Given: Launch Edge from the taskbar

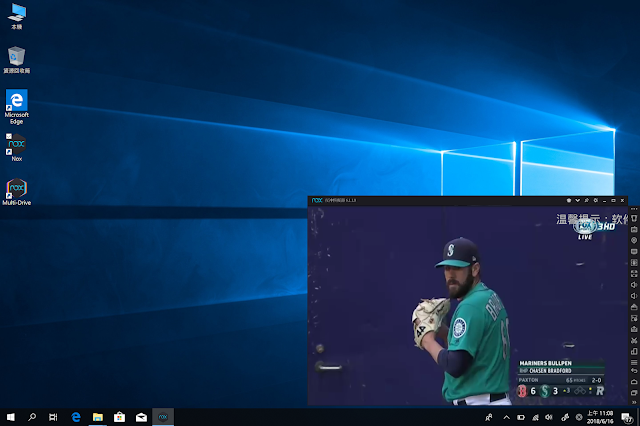Looking at the screenshot, I should click(x=76, y=417).
